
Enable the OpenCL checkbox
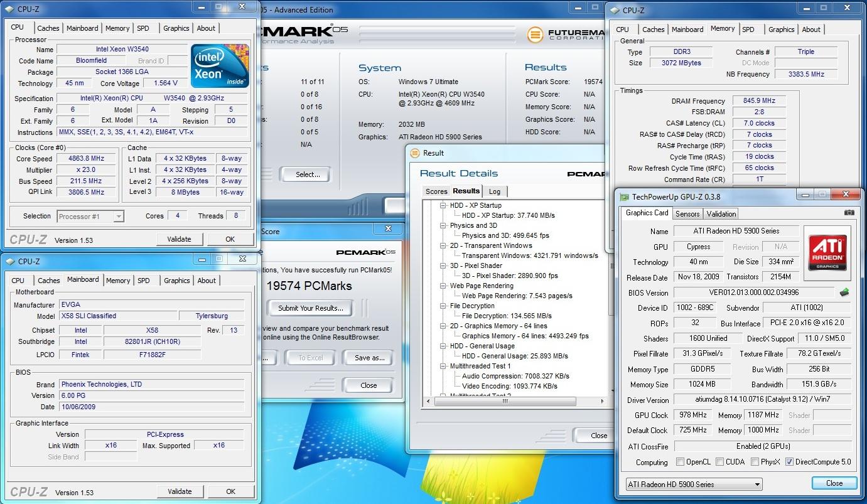(x=680, y=462)
